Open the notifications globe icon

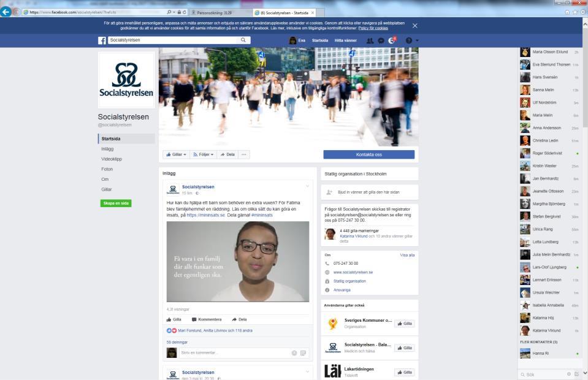[x=392, y=40]
